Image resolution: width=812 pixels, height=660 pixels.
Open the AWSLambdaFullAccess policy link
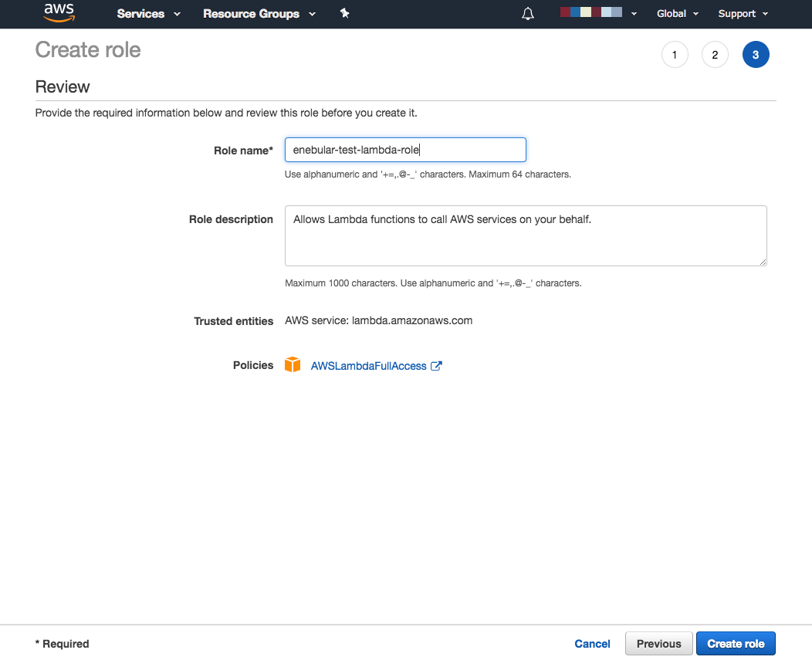pos(368,366)
